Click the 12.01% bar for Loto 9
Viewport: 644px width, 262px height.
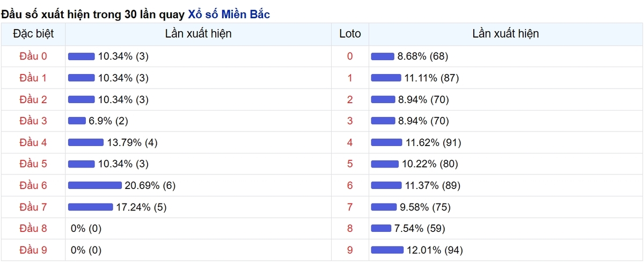click(387, 250)
